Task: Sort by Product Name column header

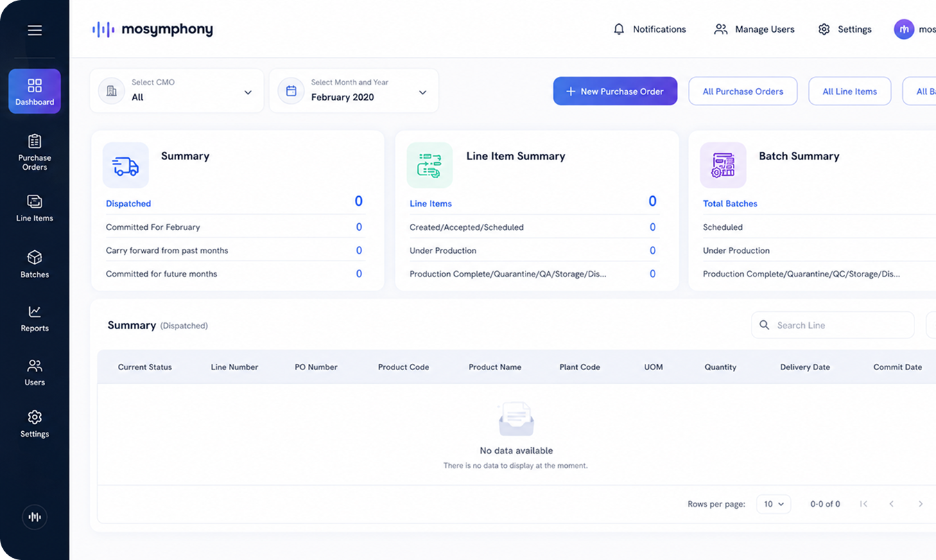Action: [495, 367]
